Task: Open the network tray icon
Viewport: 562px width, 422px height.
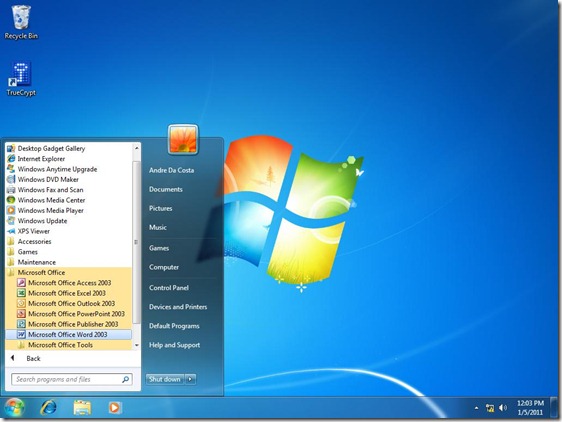Action: (490, 408)
